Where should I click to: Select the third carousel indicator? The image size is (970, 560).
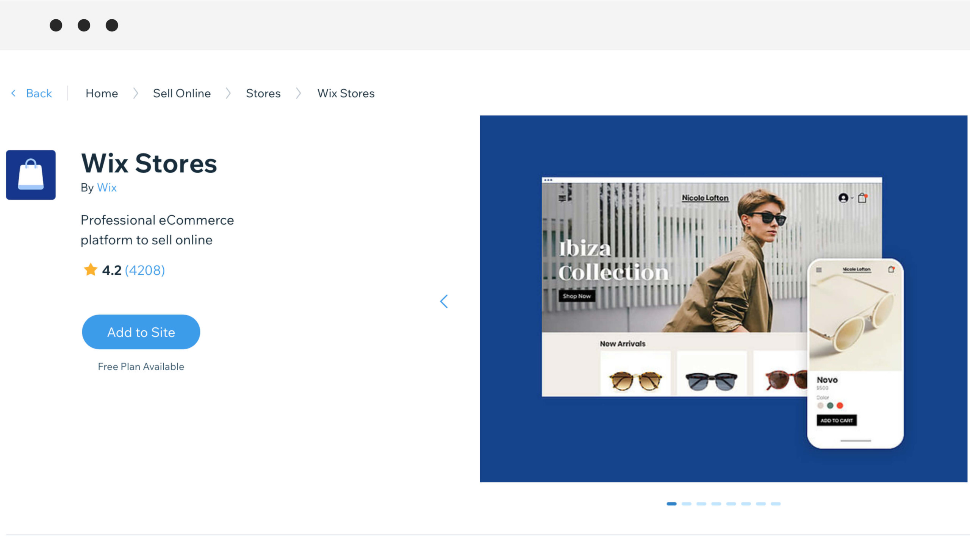coord(701,504)
